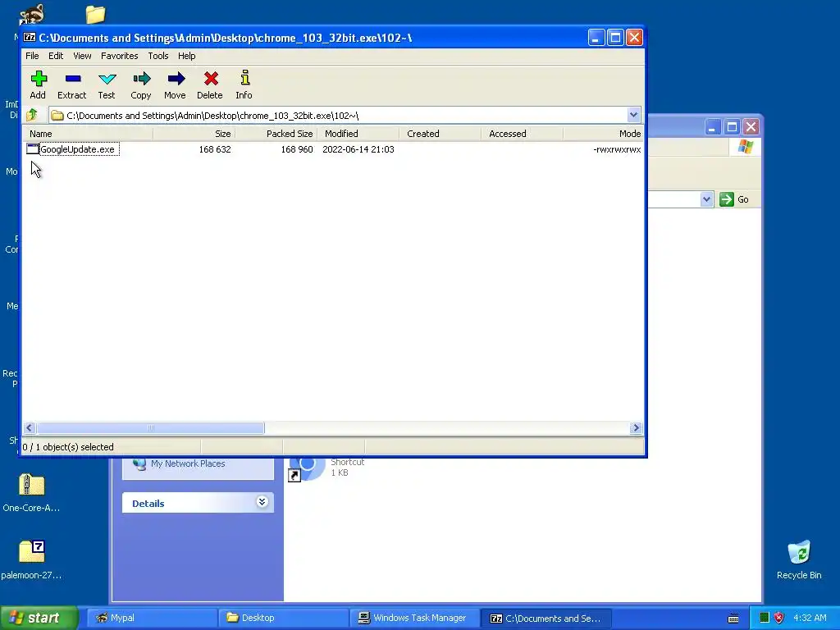
Task: Open address dropdown in Explorer window
Action: (706, 199)
